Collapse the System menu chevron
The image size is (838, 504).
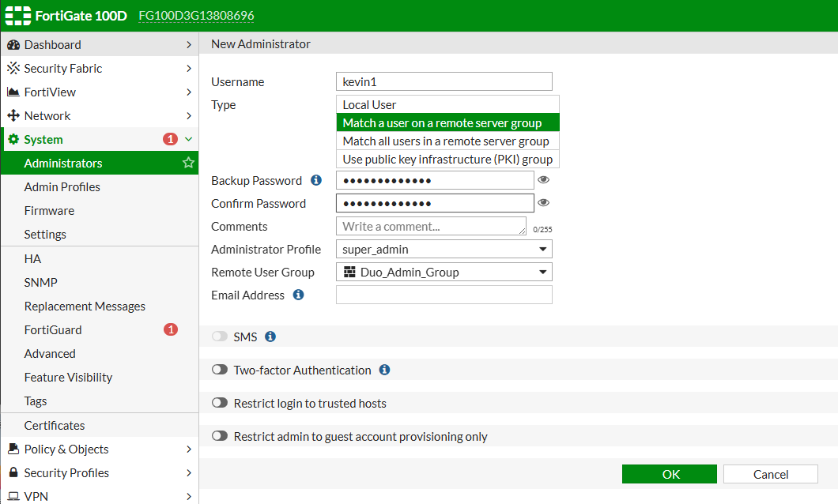[189, 139]
